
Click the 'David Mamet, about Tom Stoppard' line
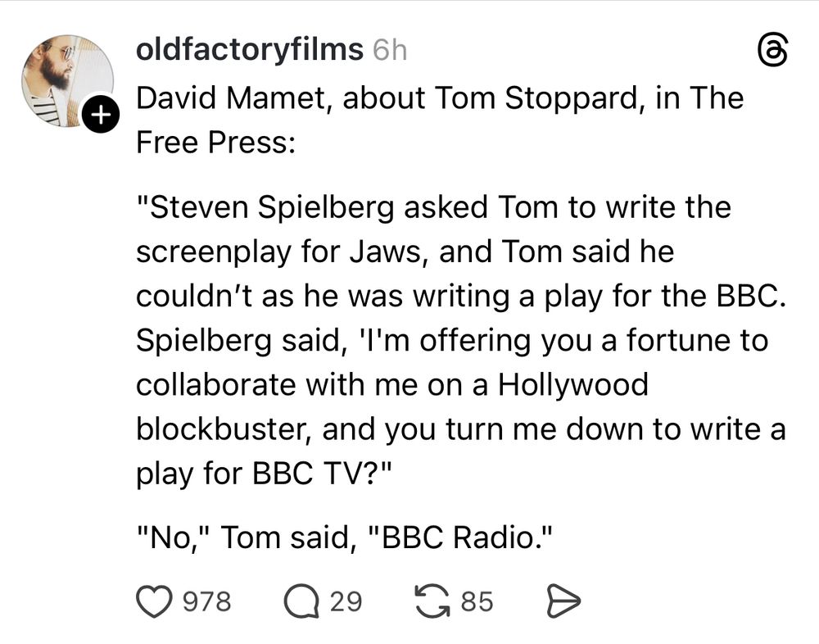point(440,98)
